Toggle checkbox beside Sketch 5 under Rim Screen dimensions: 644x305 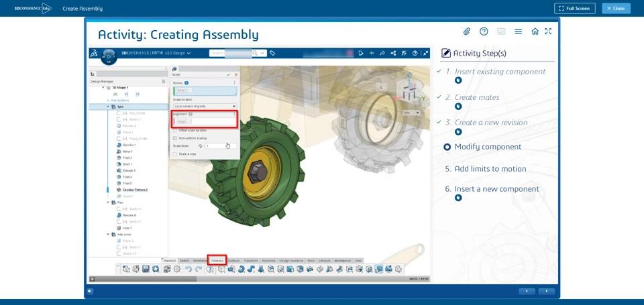(119, 222)
